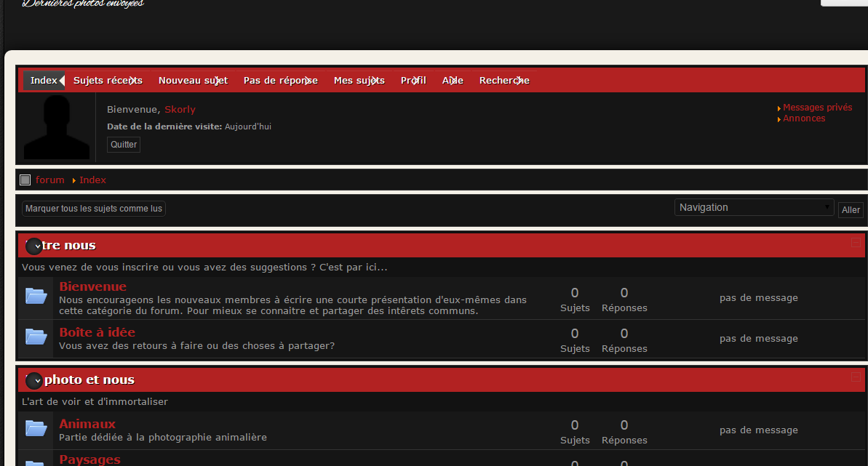Click the Animaux forum folder icon

click(36, 428)
